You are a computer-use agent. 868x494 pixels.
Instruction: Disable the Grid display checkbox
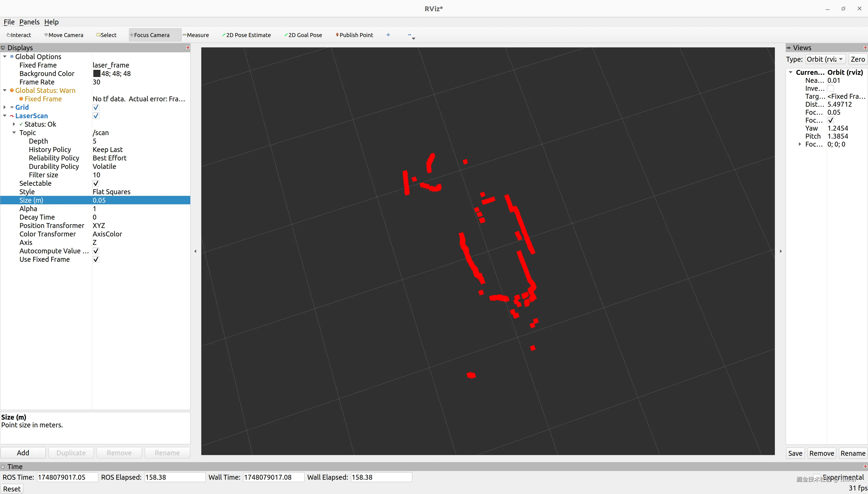tap(96, 107)
